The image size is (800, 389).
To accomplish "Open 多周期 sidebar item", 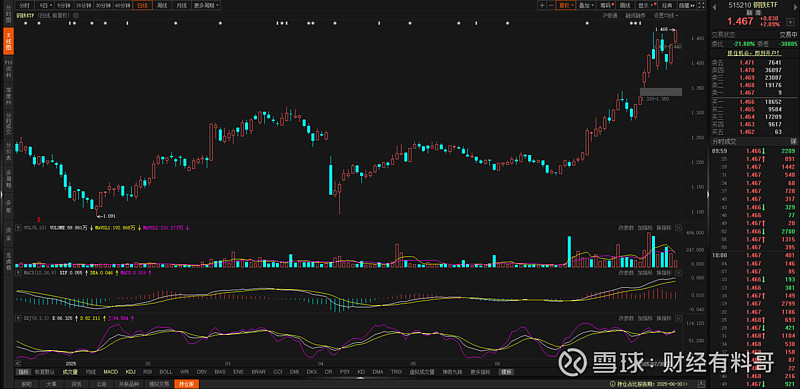I will 8,179.
